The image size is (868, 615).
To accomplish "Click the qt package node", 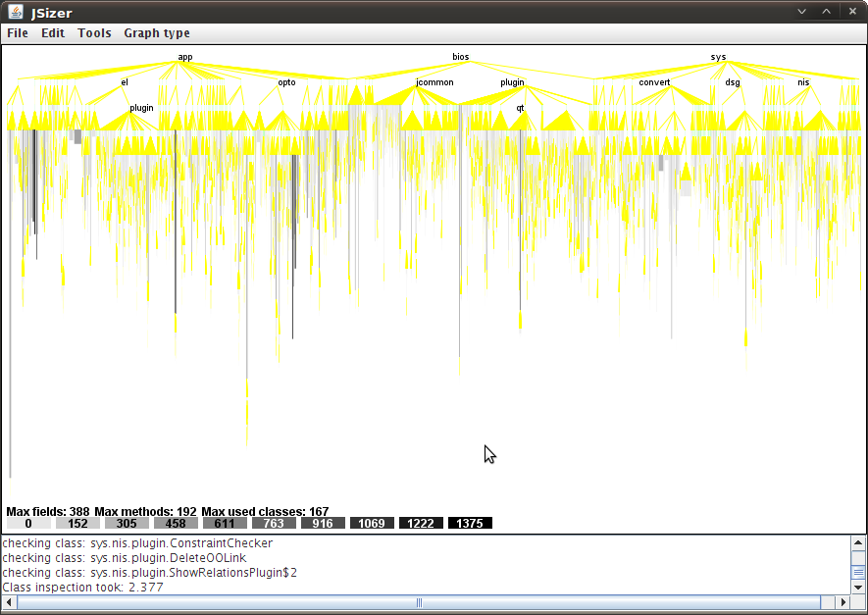I will tap(521, 108).
